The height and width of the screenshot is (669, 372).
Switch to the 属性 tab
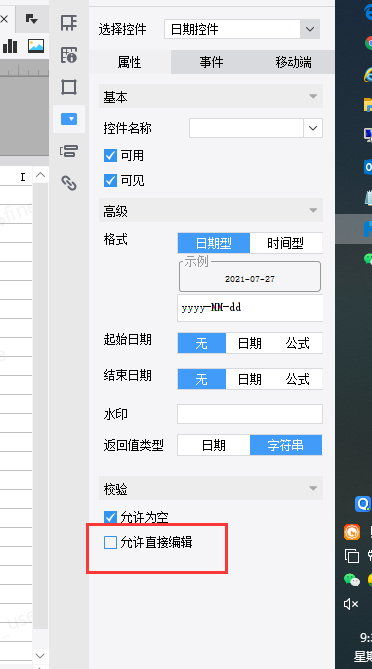pyautogui.click(x=130, y=62)
